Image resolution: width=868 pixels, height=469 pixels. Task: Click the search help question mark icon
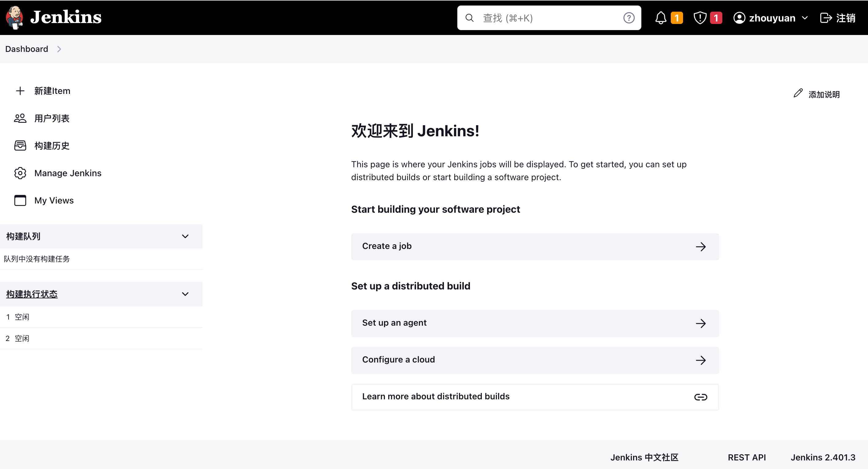pyautogui.click(x=628, y=18)
